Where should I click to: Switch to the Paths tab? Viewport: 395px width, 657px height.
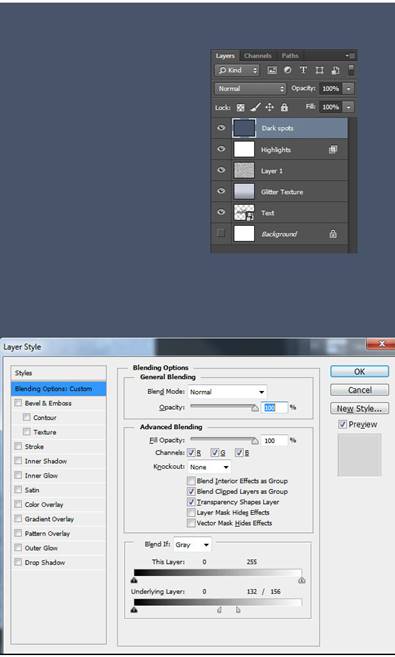tap(290, 56)
